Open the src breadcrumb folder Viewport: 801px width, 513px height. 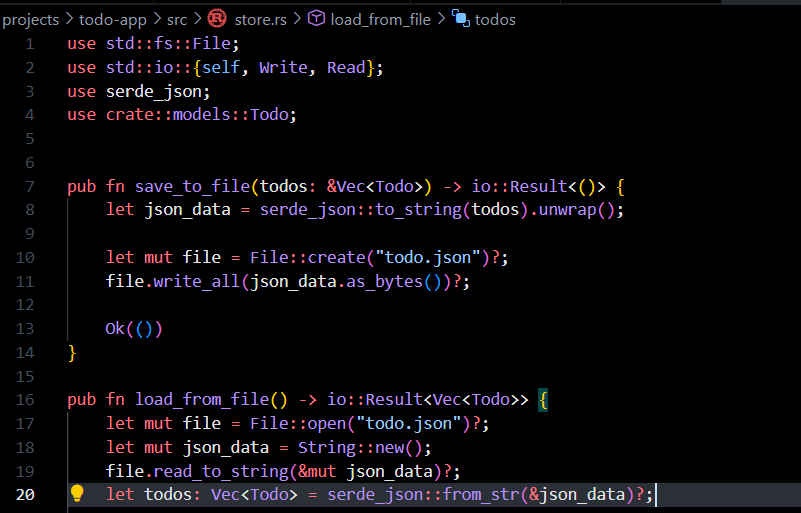(x=177, y=19)
